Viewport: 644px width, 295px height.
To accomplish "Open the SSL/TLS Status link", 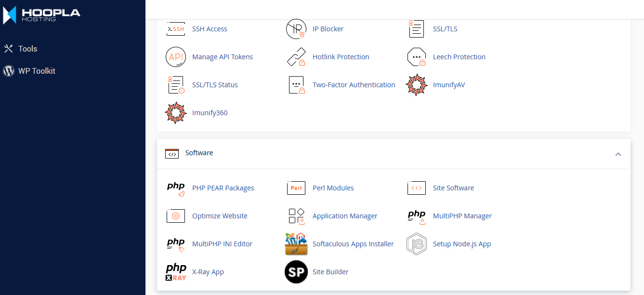I will tap(215, 85).
